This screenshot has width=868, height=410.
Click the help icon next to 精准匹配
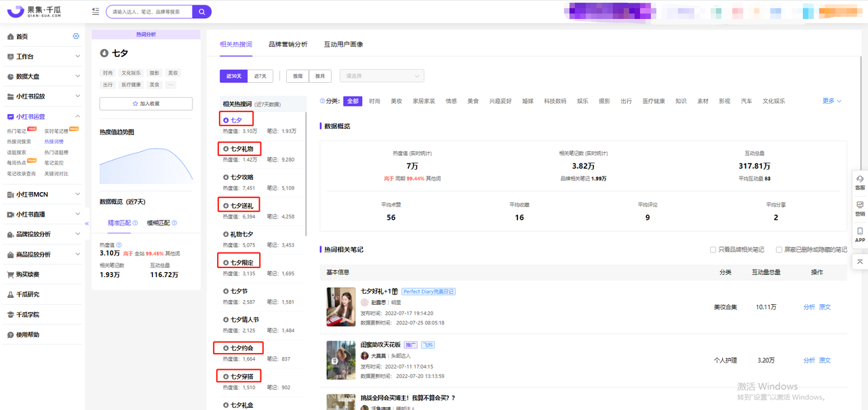point(135,223)
